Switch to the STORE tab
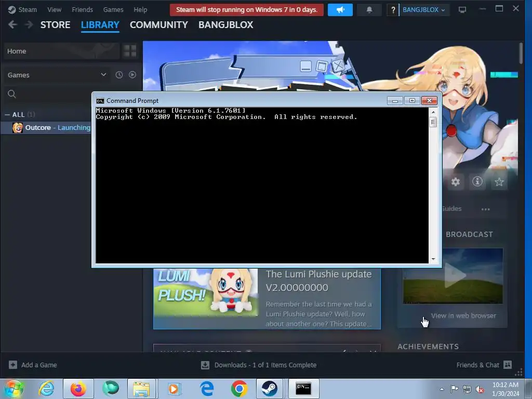The width and height of the screenshot is (532, 399). [x=55, y=25]
